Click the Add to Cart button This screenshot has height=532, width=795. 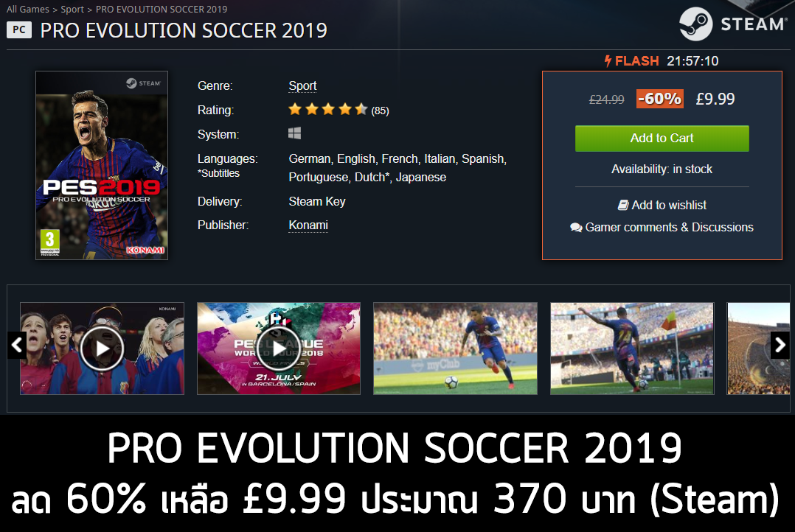pyautogui.click(x=662, y=139)
